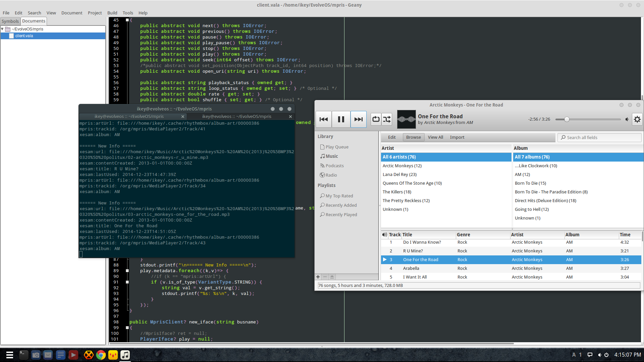
Task: Sort tracks by the Time column header
Action: (x=630, y=235)
